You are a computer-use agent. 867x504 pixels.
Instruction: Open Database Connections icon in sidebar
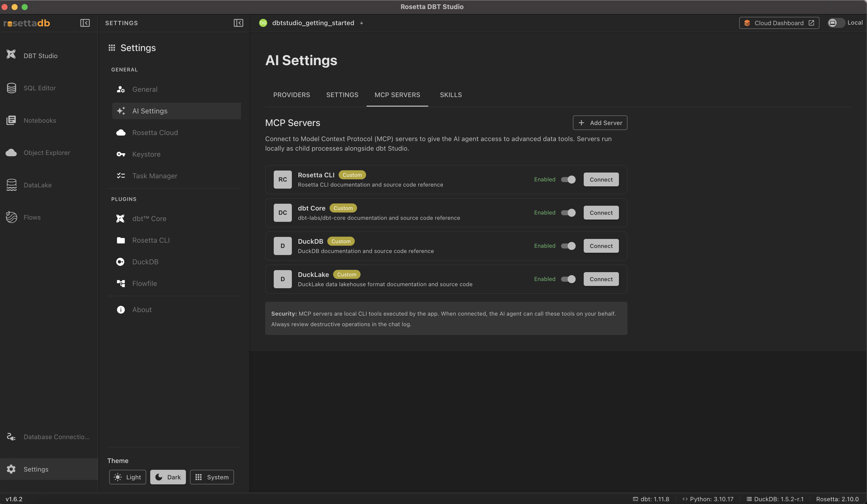point(11,437)
